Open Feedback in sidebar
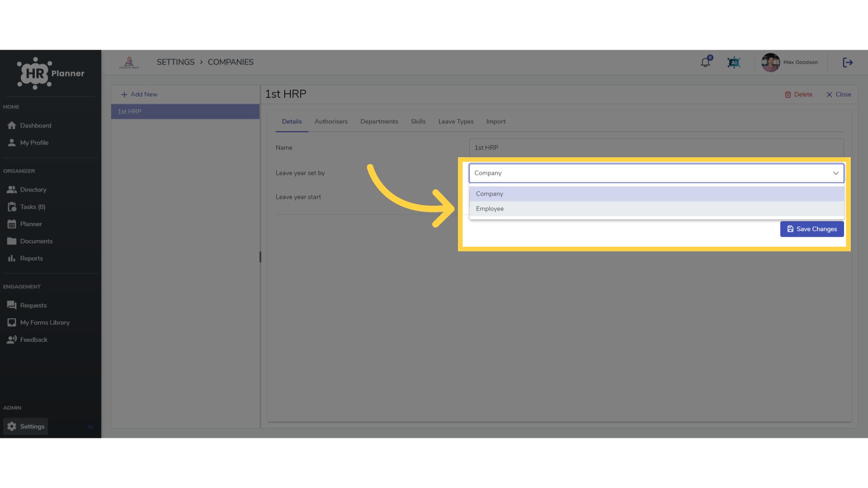868x488 pixels. coord(27,340)
